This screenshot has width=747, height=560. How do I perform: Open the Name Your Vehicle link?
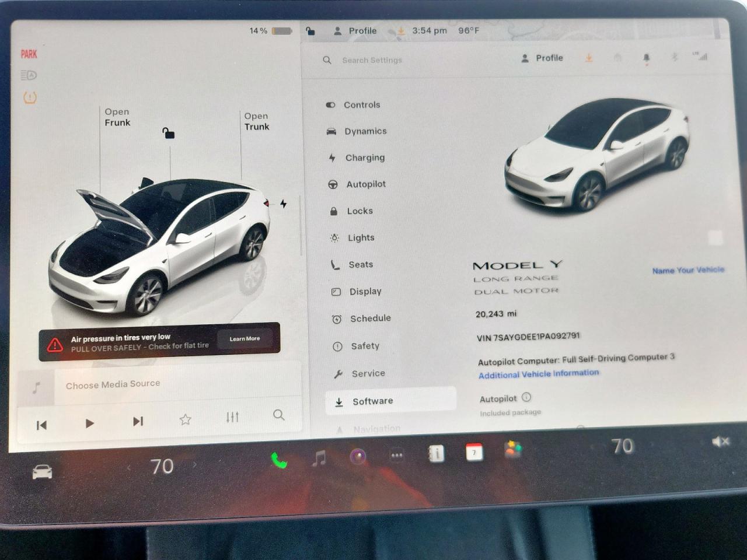687,270
